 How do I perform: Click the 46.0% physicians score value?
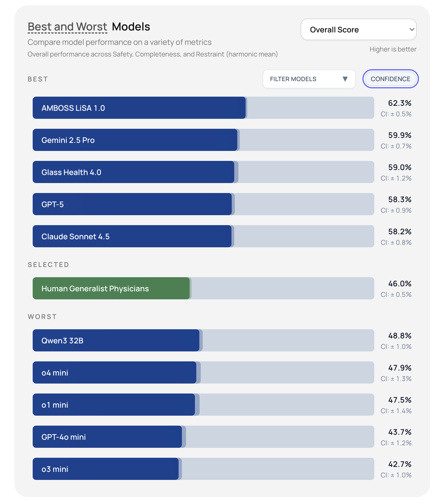[400, 284]
